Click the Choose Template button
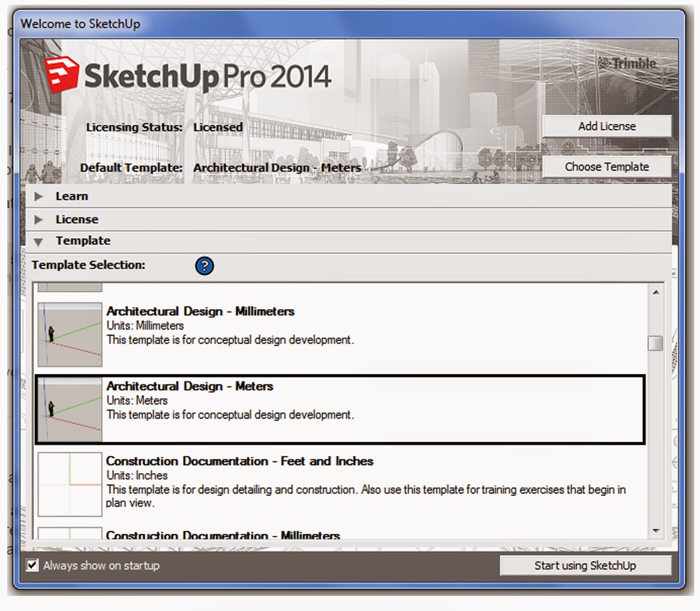The width and height of the screenshot is (700, 611). tap(607, 167)
